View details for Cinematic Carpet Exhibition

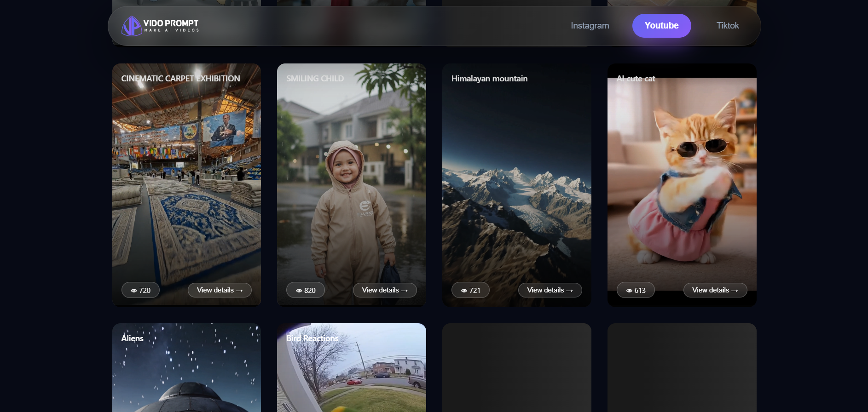[220, 290]
